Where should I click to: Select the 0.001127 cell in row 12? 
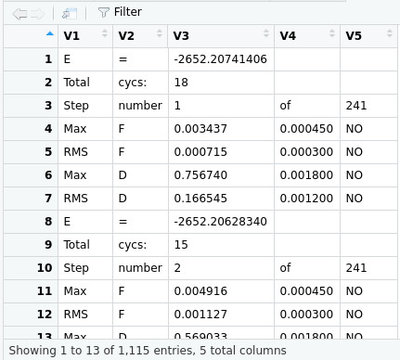[x=221, y=314]
